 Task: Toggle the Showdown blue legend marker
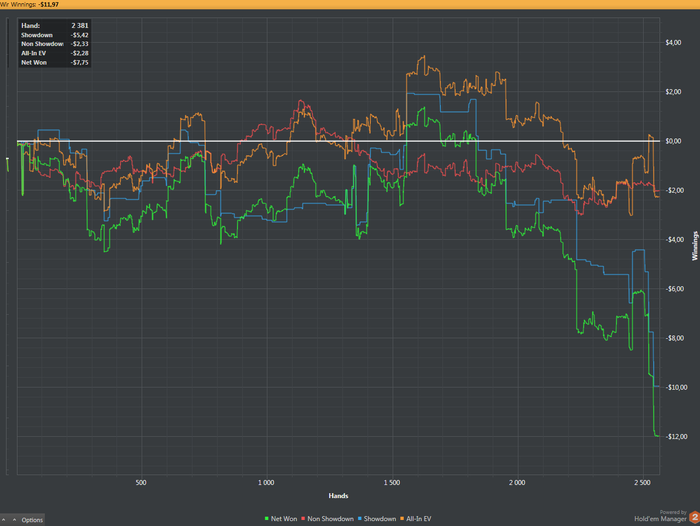coord(360,519)
